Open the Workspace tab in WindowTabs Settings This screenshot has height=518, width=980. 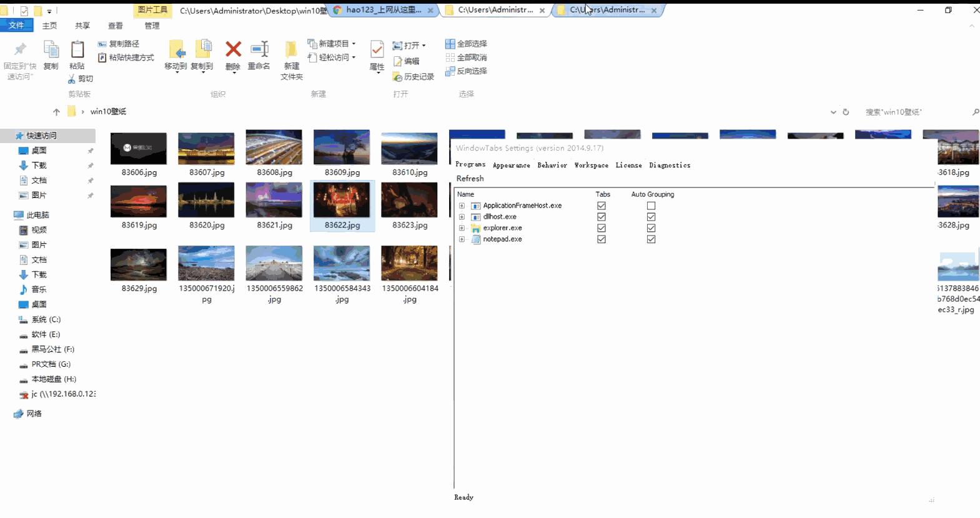pos(591,166)
